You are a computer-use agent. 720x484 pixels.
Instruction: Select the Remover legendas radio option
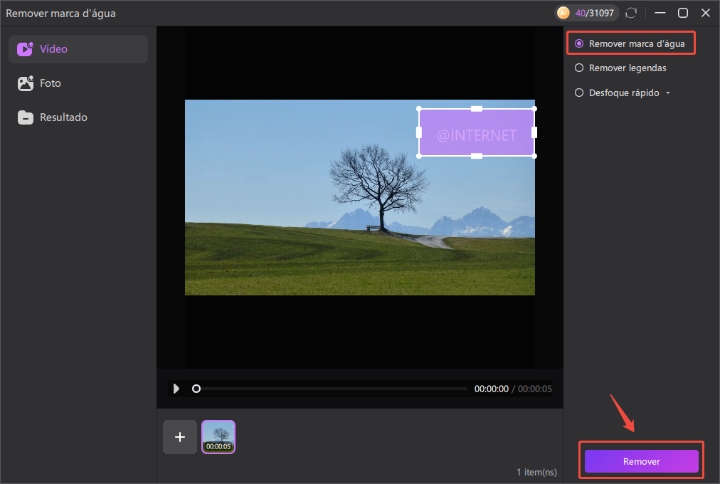pos(579,68)
